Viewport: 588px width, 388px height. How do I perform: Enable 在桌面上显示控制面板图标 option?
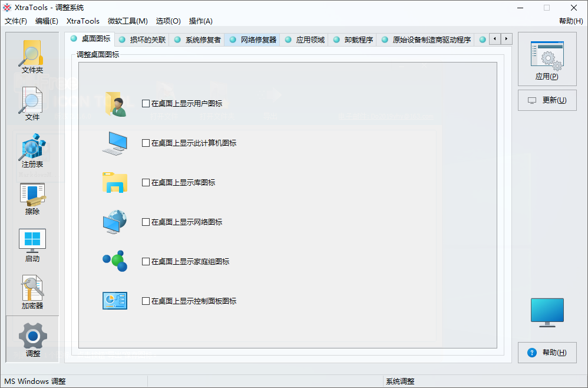(145, 301)
